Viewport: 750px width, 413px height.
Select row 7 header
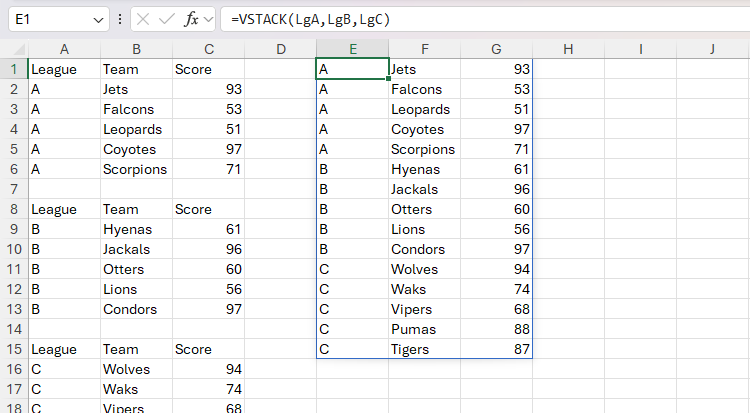pos(14,189)
